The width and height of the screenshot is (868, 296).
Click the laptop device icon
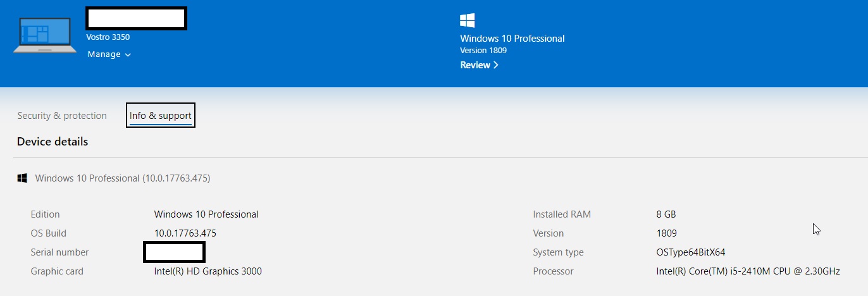tap(45, 35)
